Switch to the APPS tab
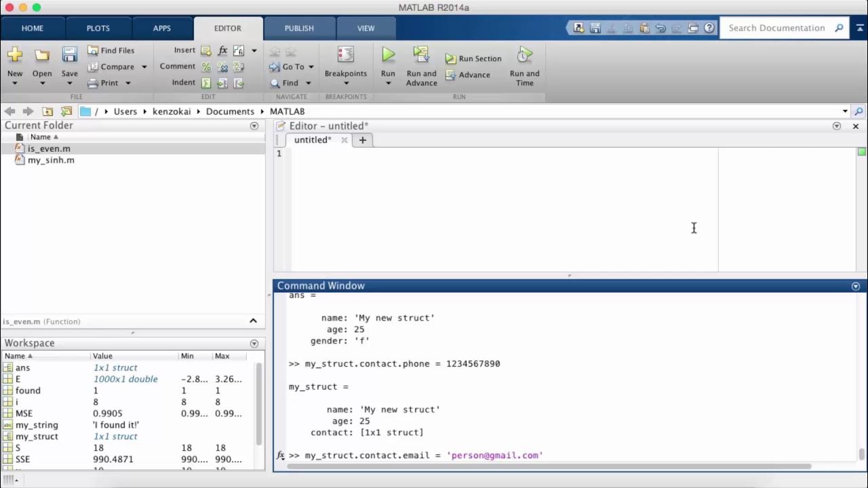The height and width of the screenshot is (488, 868). click(x=162, y=28)
